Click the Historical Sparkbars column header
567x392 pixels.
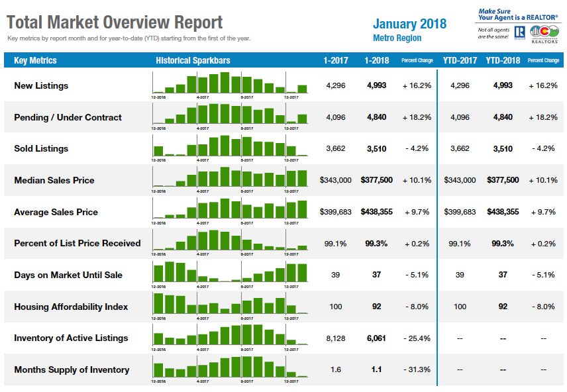tap(193, 60)
